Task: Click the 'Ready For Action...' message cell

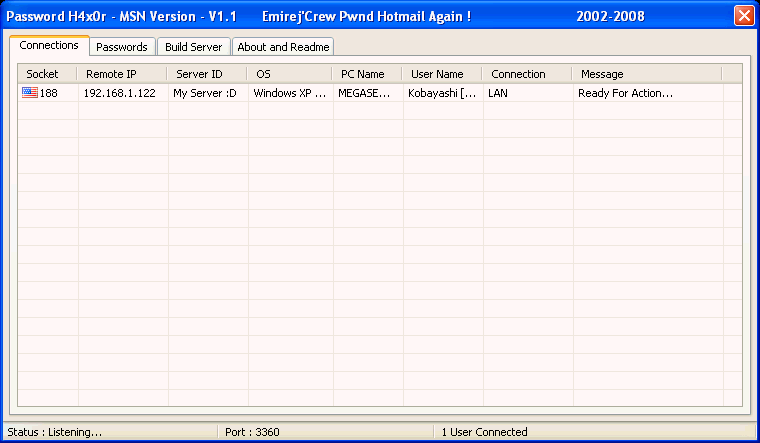Action: pos(625,93)
